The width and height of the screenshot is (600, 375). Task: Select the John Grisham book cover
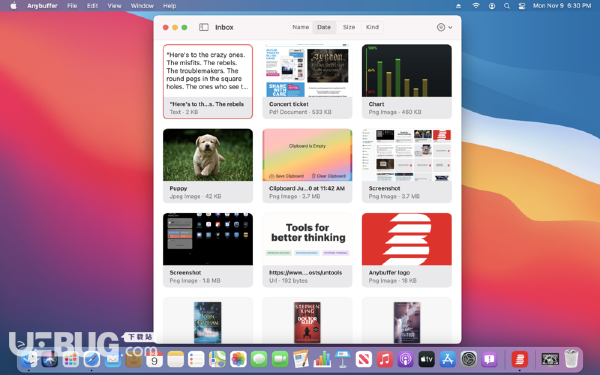pyautogui.click(x=207, y=322)
